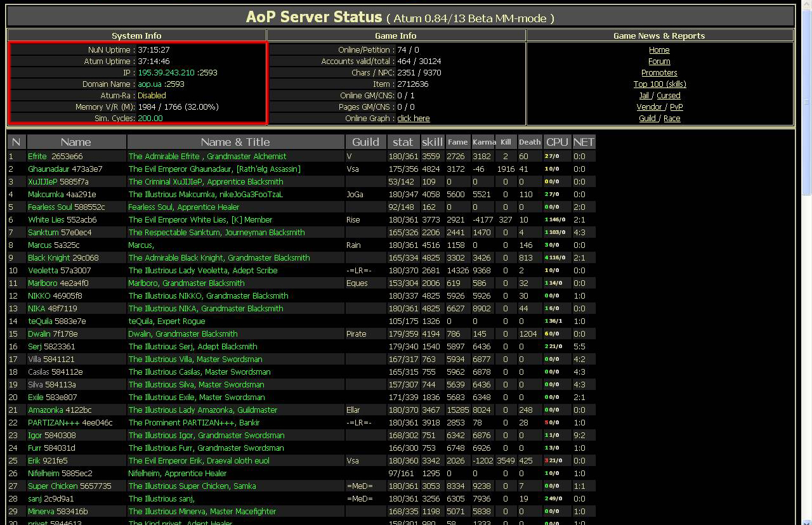Click the vertical scrollbar up arrow
Viewport: 812px width, 525px height.
(x=806, y=6)
